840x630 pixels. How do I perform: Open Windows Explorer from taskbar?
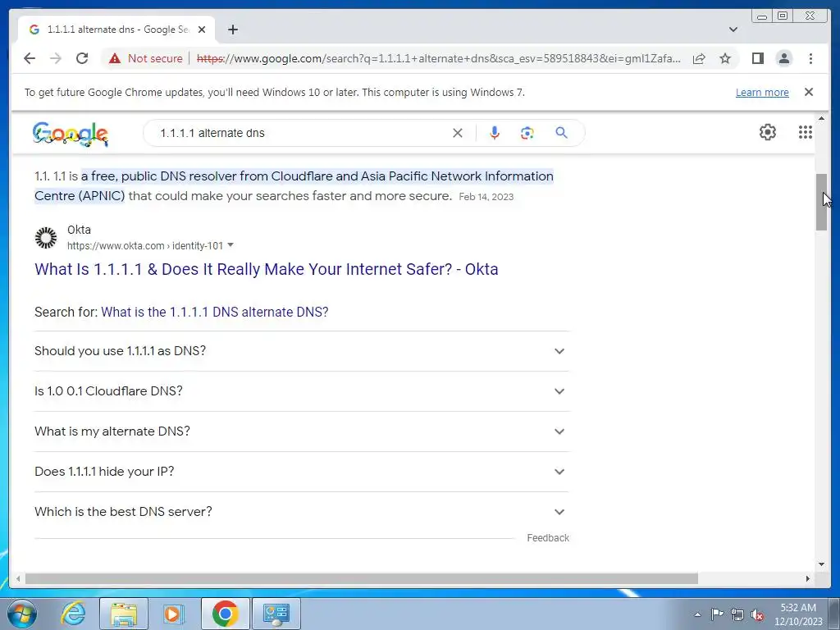point(124,614)
